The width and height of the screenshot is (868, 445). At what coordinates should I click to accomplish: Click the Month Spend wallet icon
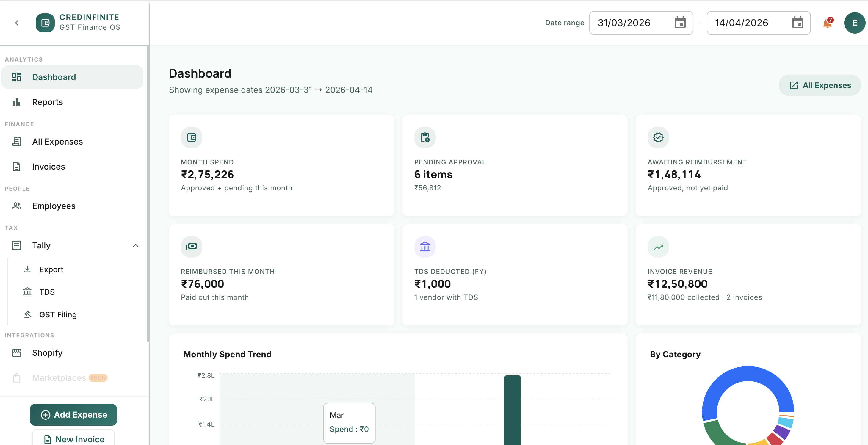point(191,137)
